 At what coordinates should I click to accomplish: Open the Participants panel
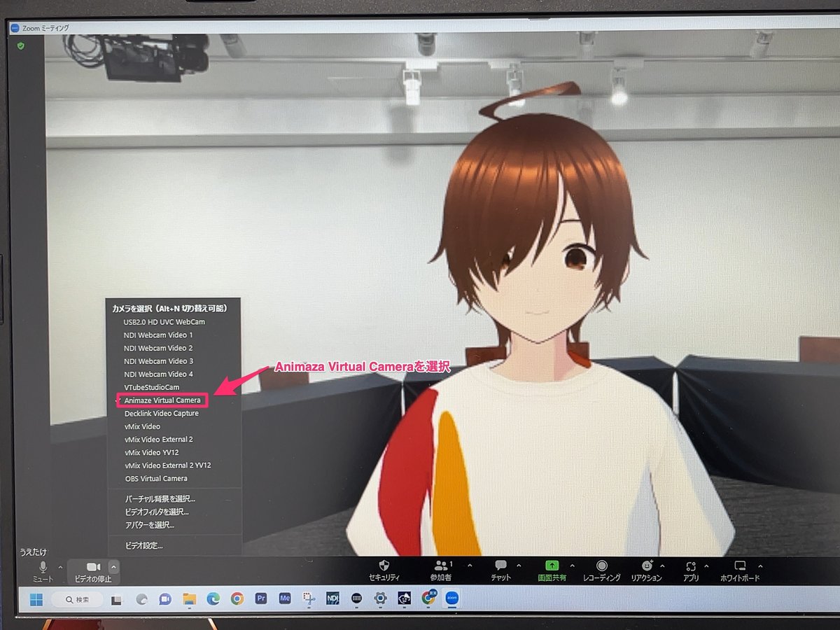point(441,570)
